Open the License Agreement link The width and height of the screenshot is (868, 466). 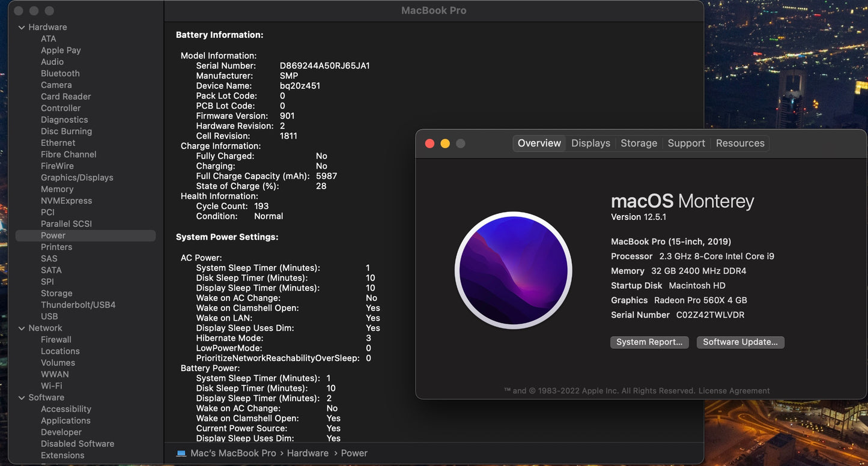pyautogui.click(x=734, y=391)
